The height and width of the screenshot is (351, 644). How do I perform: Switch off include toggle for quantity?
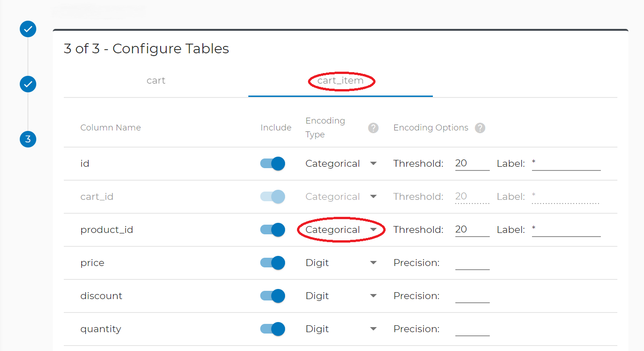tap(273, 329)
